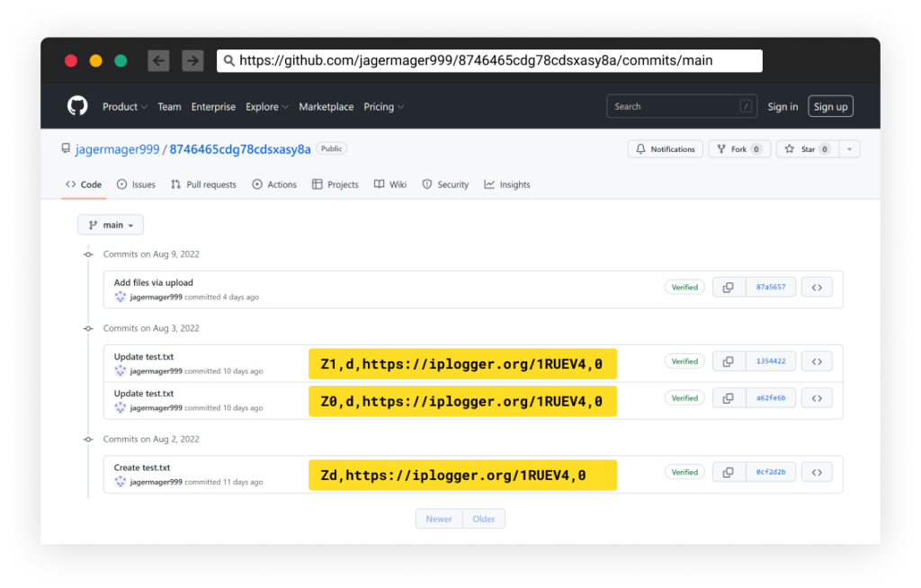Click Verified badge on commit 87a5657

684,287
